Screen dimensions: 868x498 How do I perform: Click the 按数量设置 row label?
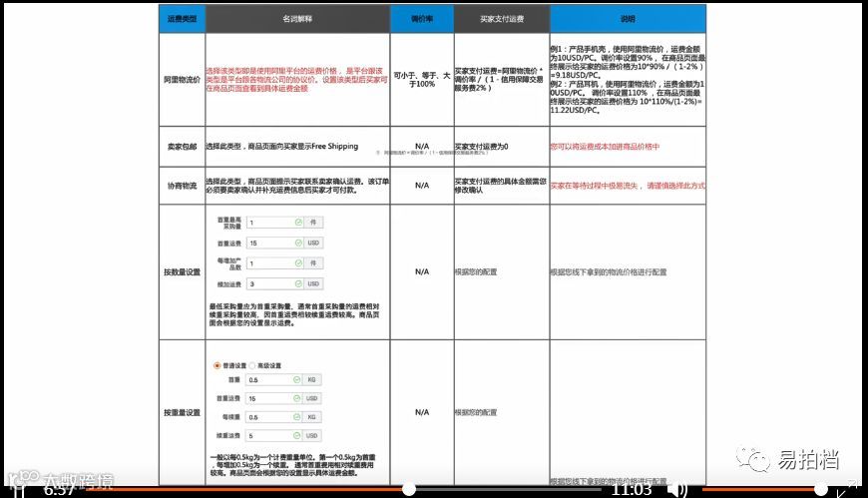(183, 272)
